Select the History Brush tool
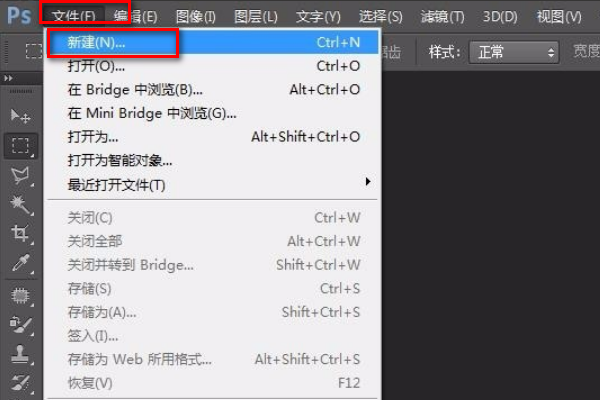This screenshot has width=600, height=400. point(20,383)
